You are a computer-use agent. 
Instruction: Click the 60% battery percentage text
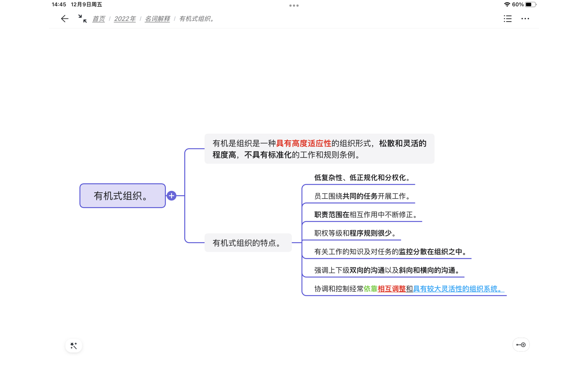pyautogui.click(x=518, y=5)
